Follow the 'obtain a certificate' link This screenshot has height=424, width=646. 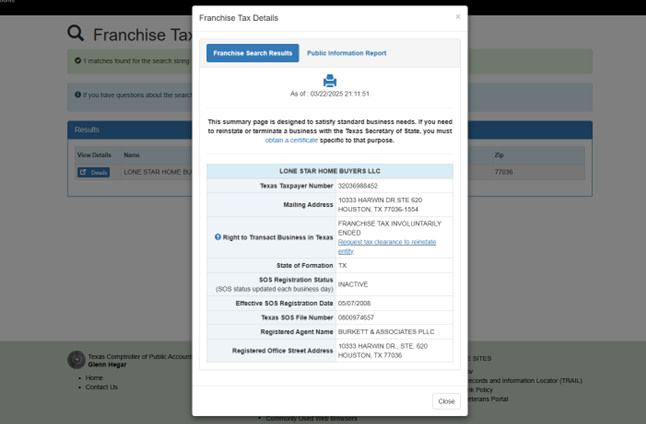pos(291,141)
